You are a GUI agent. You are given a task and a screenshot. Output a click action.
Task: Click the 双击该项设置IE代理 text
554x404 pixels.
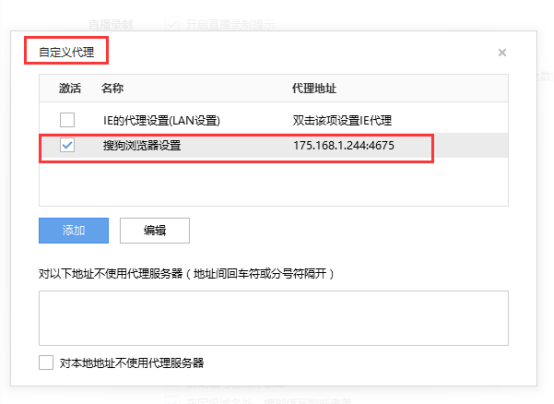click(342, 121)
